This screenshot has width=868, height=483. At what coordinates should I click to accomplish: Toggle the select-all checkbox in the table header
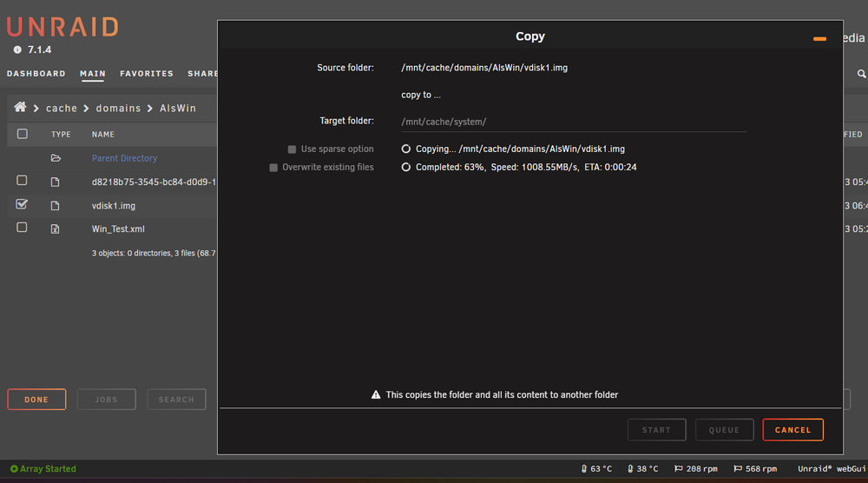click(x=23, y=134)
